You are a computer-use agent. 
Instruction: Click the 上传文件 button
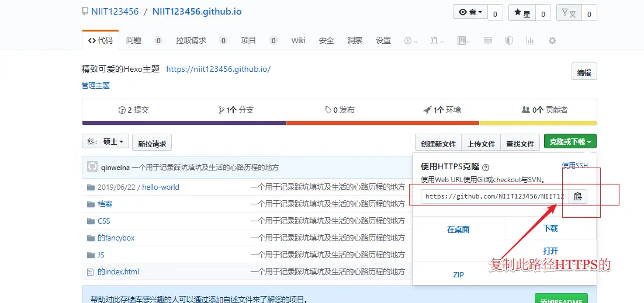481,142
